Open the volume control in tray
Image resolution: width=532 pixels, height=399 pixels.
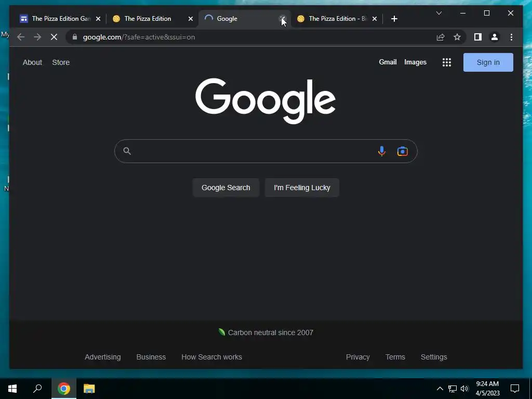(465, 389)
